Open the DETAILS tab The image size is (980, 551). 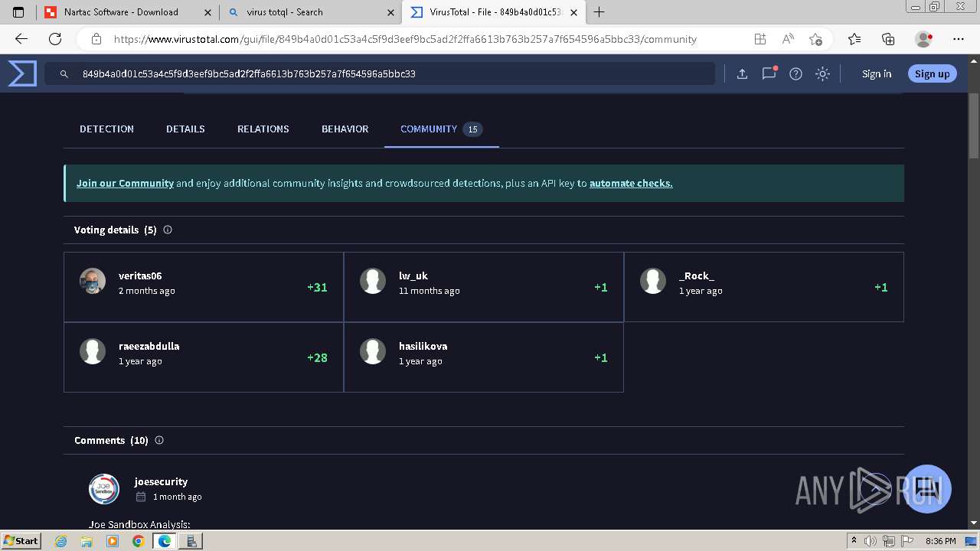point(185,129)
